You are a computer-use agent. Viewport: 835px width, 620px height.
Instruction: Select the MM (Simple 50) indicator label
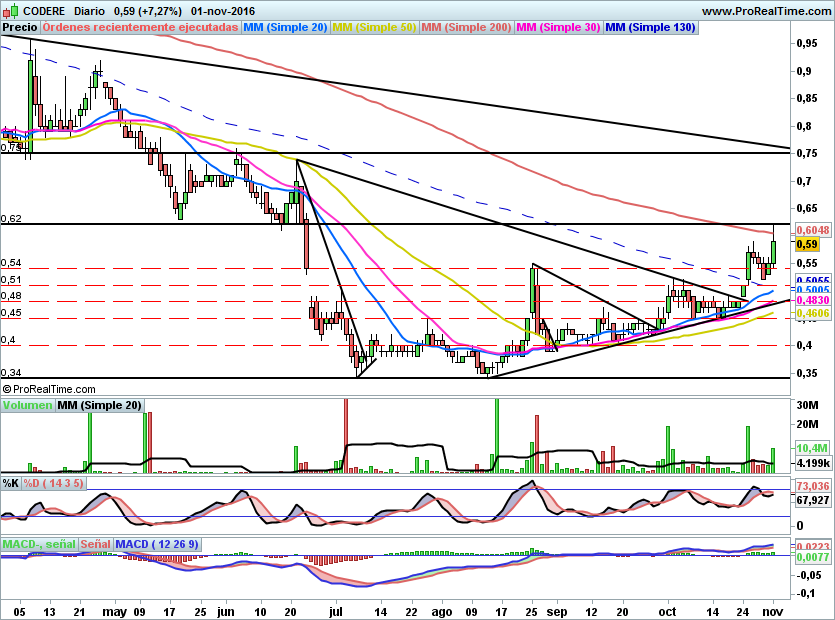[x=374, y=27]
